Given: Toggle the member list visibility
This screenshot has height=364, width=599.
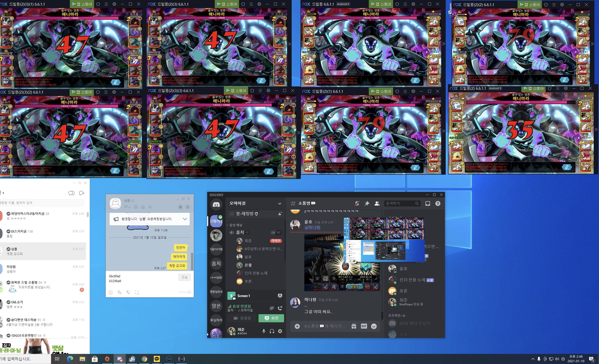Looking at the screenshot, I should pyautogui.click(x=377, y=203).
